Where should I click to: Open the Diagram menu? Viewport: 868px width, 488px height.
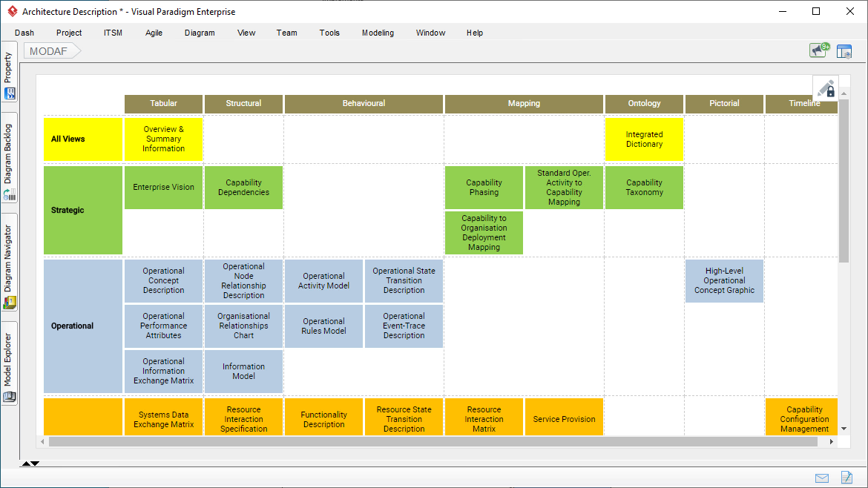[200, 33]
